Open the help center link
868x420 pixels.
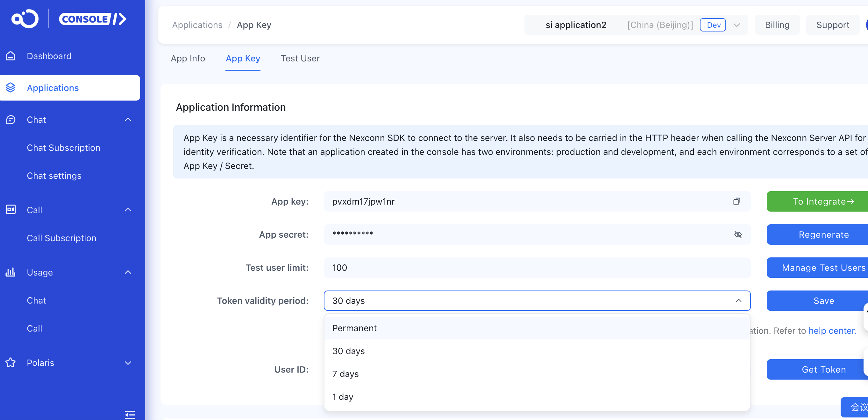click(832, 331)
